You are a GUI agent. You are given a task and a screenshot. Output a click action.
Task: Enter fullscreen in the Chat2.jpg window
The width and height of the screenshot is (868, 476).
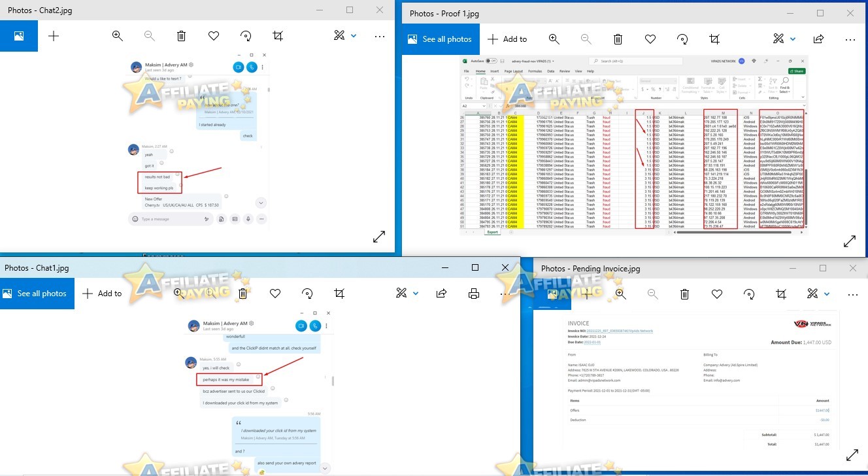pos(379,237)
